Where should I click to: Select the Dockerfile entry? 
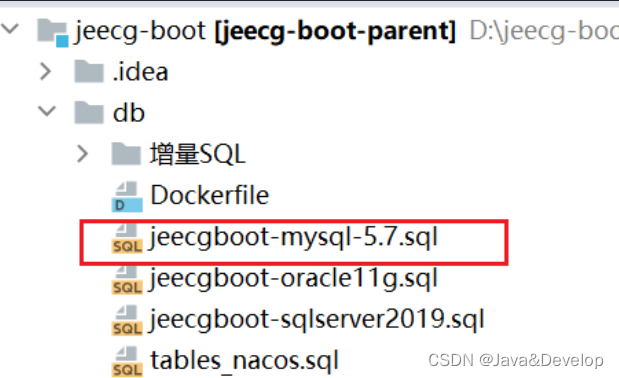(x=210, y=195)
